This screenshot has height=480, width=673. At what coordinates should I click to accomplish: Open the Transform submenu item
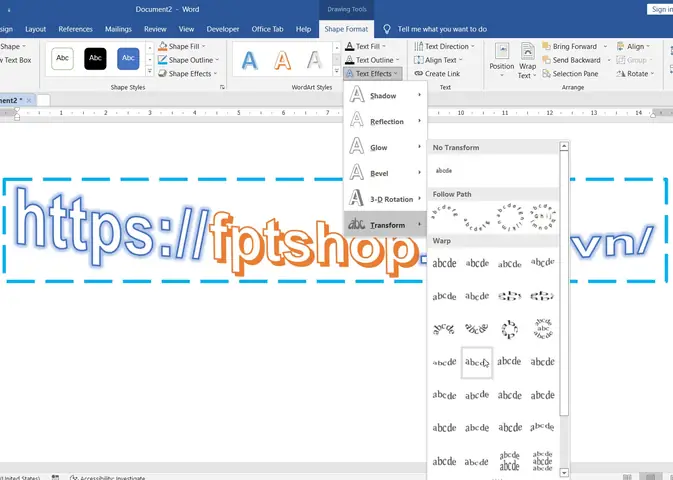385,224
